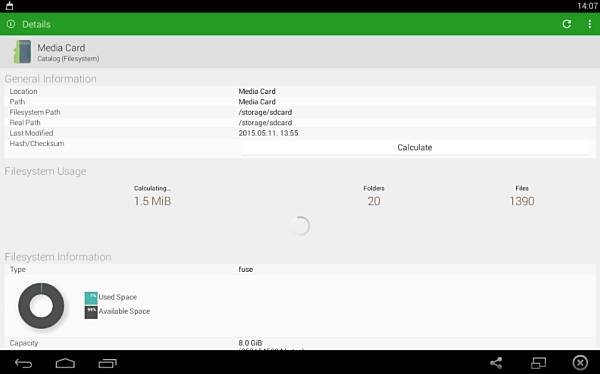Select the 1.5 MiB calculating size value
600x374 pixels.
[x=152, y=201]
